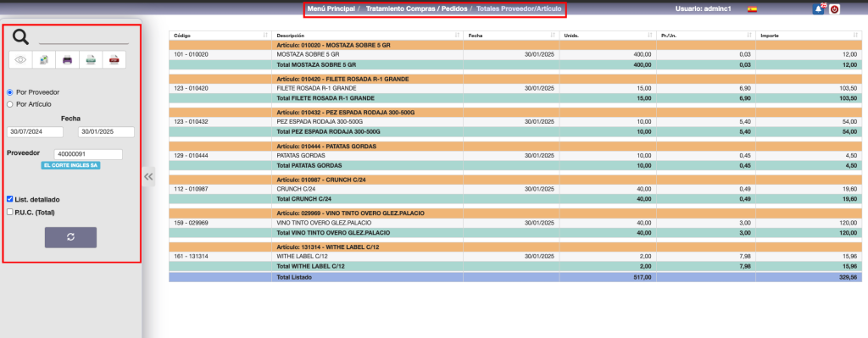Image resolution: width=868 pixels, height=338 pixels.
Task: Click the printer icon
Action: click(x=67, y=60)
